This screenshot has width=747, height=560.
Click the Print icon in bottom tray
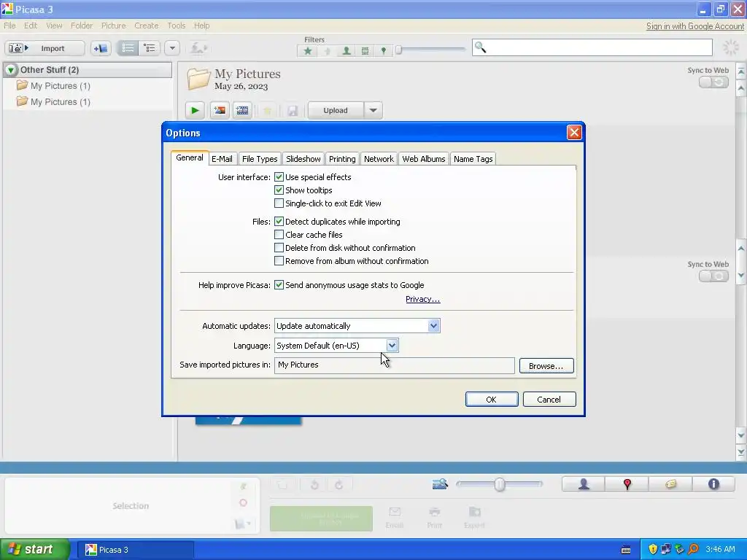click(x=435, y=517)
